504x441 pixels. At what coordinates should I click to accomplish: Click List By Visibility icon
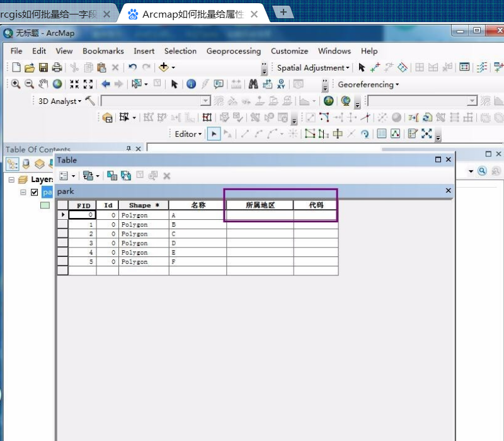point(40,164)
